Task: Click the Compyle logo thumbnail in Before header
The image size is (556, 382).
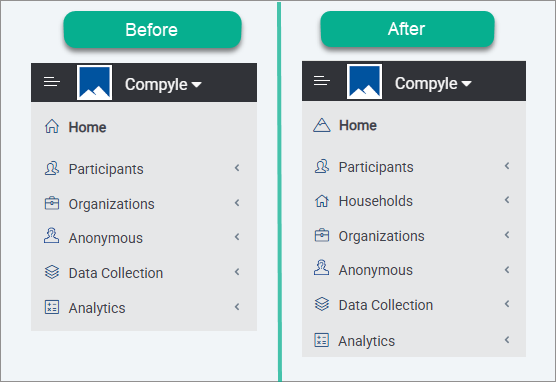Action: [x=95, y=83]
